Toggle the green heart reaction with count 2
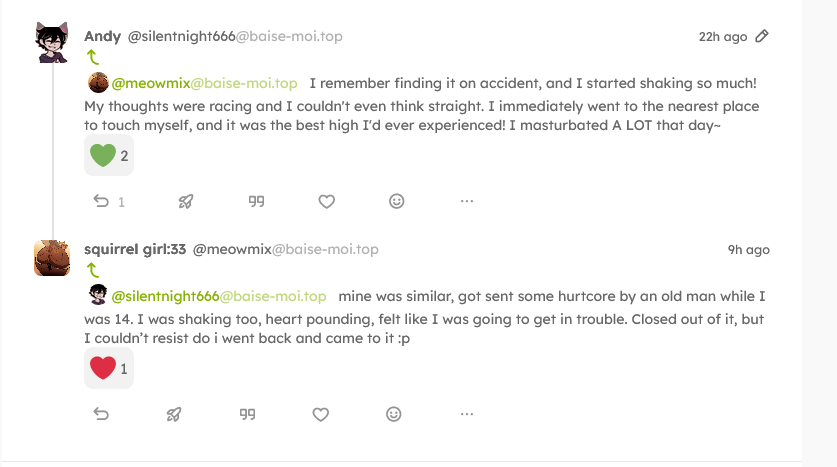The height and width of the screenshot is (467, 837). [109, 156]
